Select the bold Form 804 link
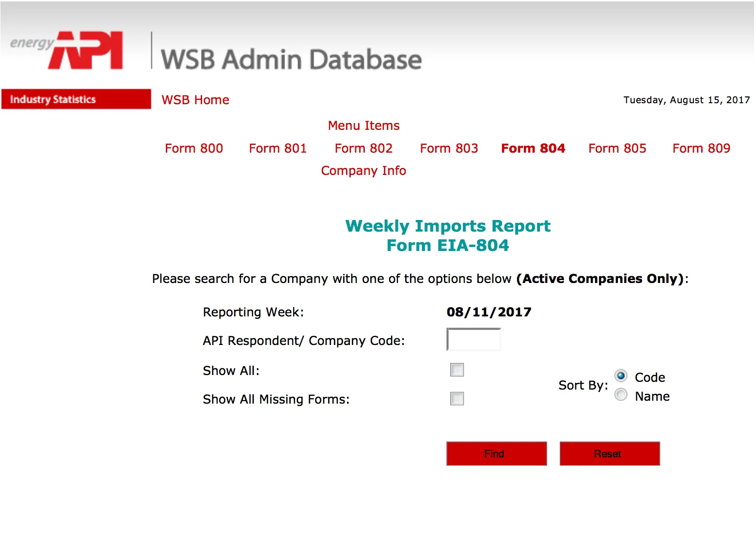The image size is (756, 533). coord(533,148)
